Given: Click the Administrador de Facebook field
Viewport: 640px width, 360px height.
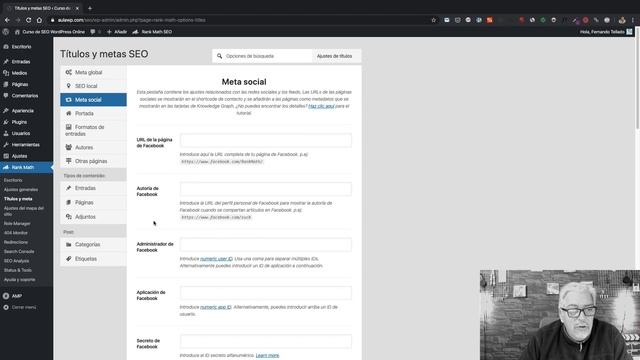Looking at the screenshot, I should pos(266,244).
